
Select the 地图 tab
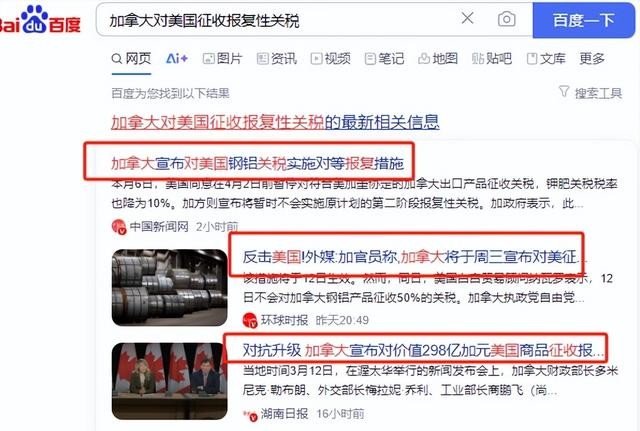click(x=438, y=58)
